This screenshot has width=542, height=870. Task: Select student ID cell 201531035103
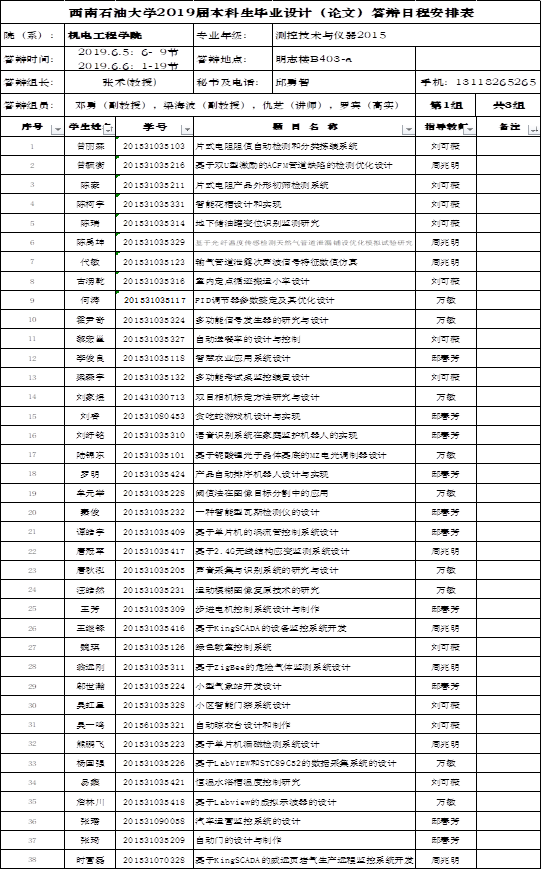click(155, 146)
